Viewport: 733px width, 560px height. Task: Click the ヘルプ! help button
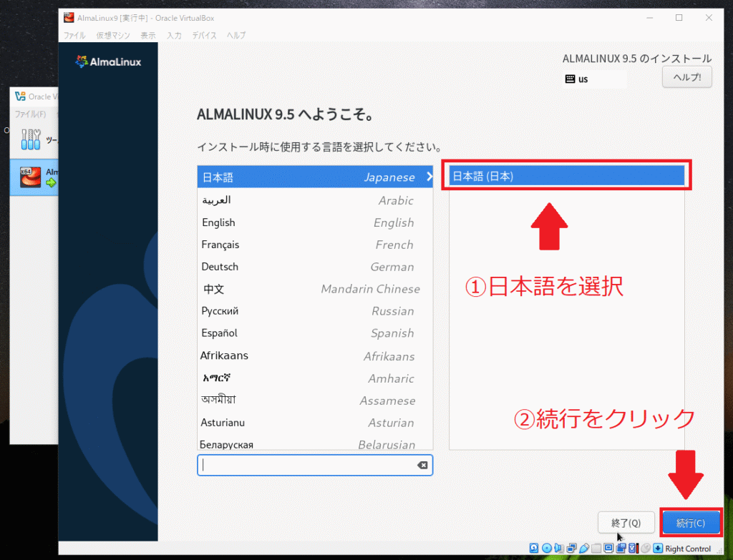(x=687, y=77)
